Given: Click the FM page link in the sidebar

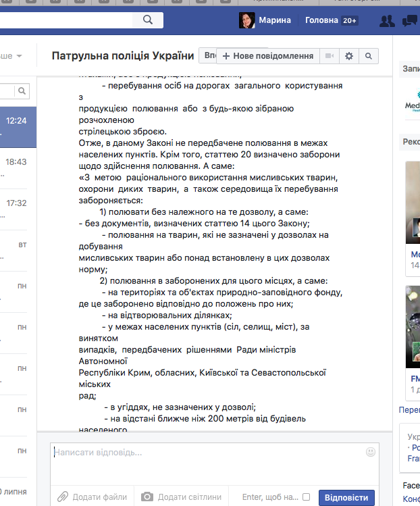Looking at the screenshot, I should [x=415, y=378].
